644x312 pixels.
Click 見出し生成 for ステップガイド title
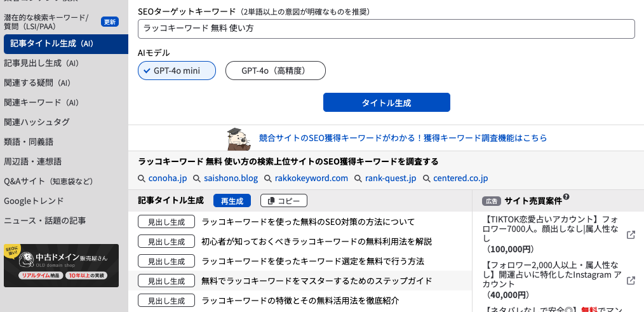coord(166,281)
